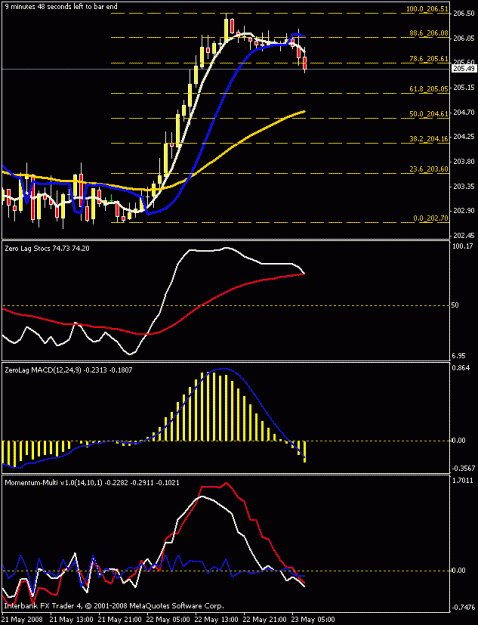Click the '23 May 05:00' time axis label
The height and width of the screenshot is (625, 478).
[x=313, y=620]
